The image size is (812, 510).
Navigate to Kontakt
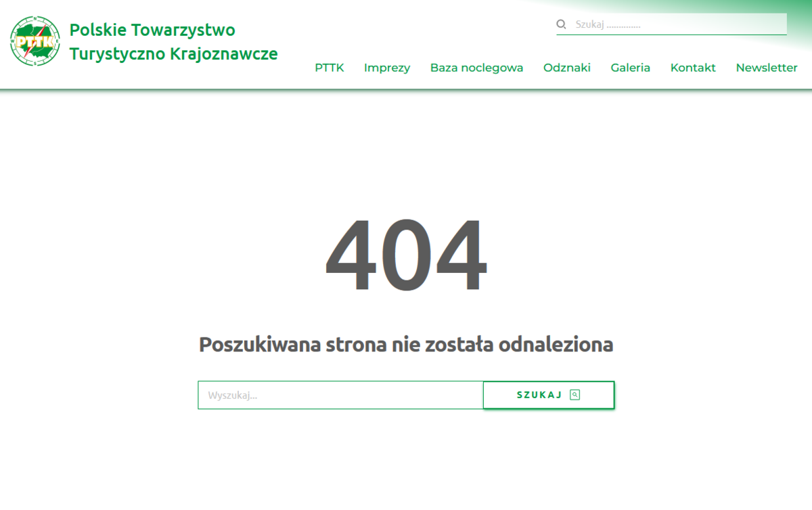coord(693,68)
